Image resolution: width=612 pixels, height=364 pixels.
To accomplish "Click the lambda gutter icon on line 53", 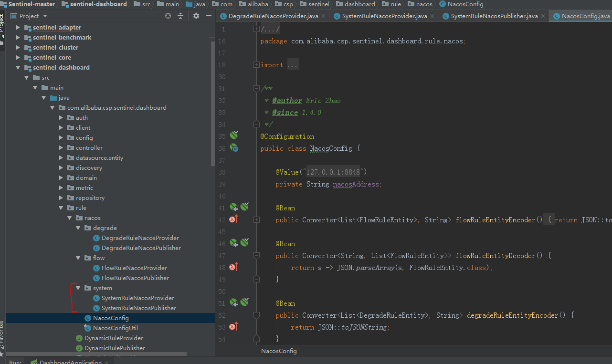I will click(x=233, y=327).
